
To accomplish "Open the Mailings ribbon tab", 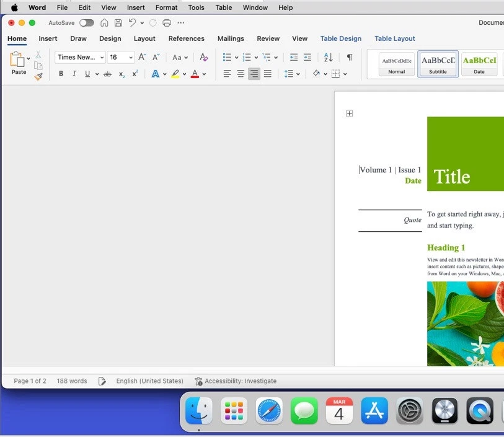I will pos(231,38).
